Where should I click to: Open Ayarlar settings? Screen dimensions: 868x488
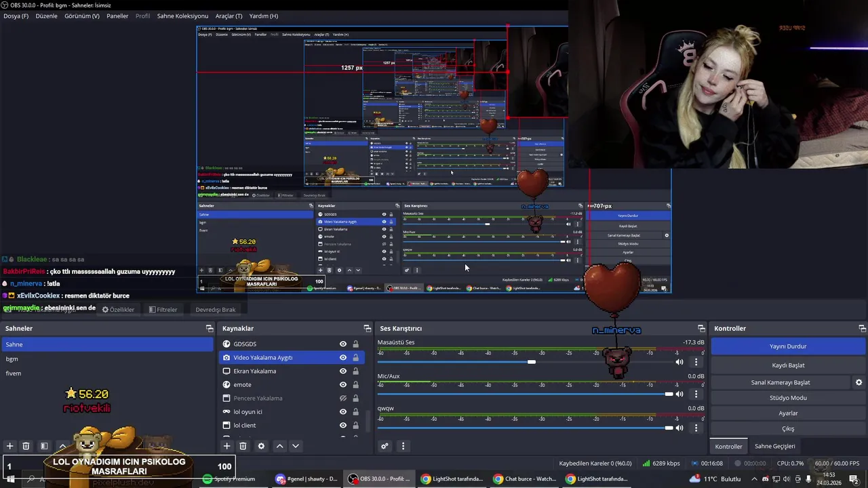coord(788,413)
